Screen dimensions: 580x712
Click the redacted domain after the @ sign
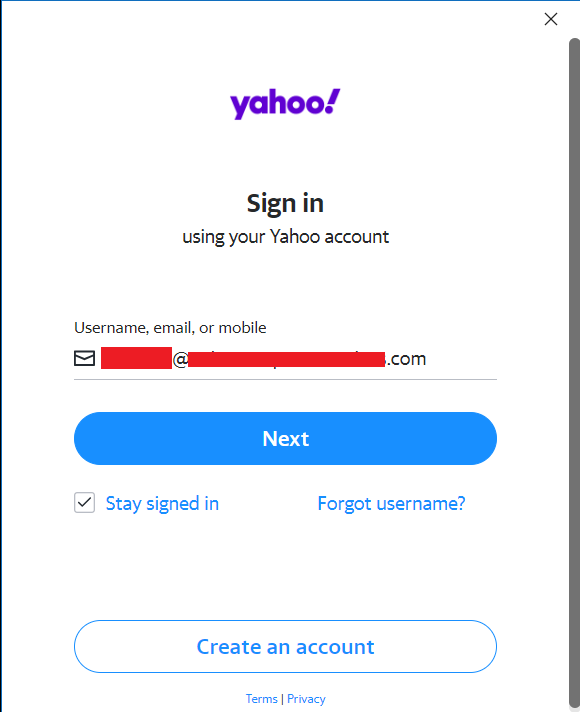286,359
